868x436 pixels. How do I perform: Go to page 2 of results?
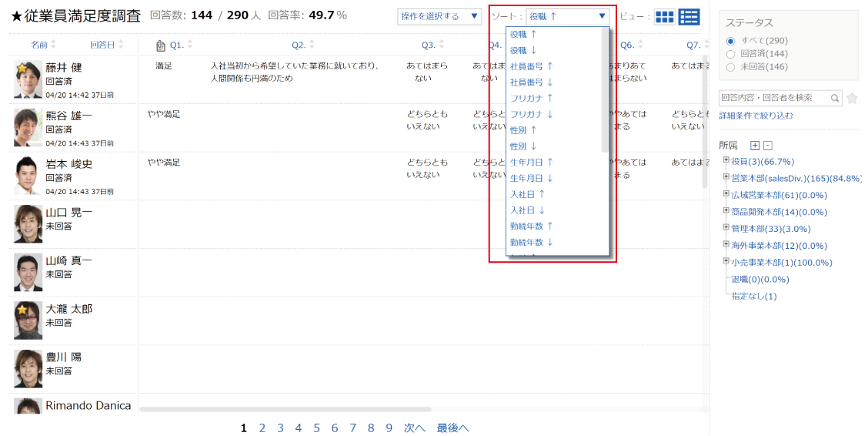pyautogui.click(x=262, y=428)
